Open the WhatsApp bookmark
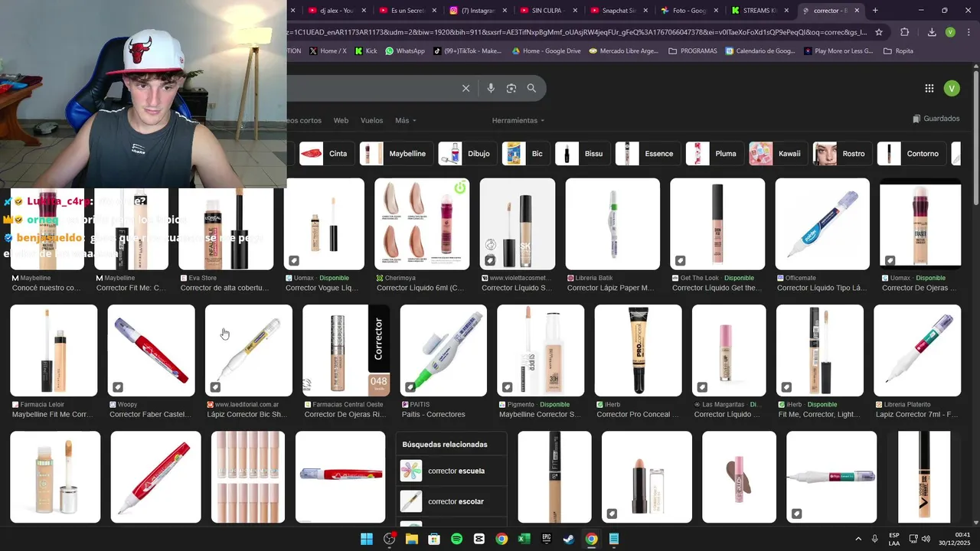 404,51
